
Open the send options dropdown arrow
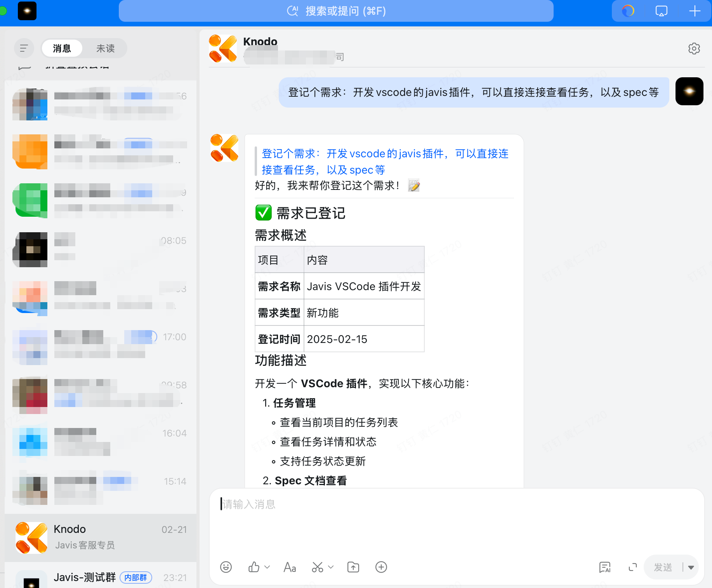(691, 567)
